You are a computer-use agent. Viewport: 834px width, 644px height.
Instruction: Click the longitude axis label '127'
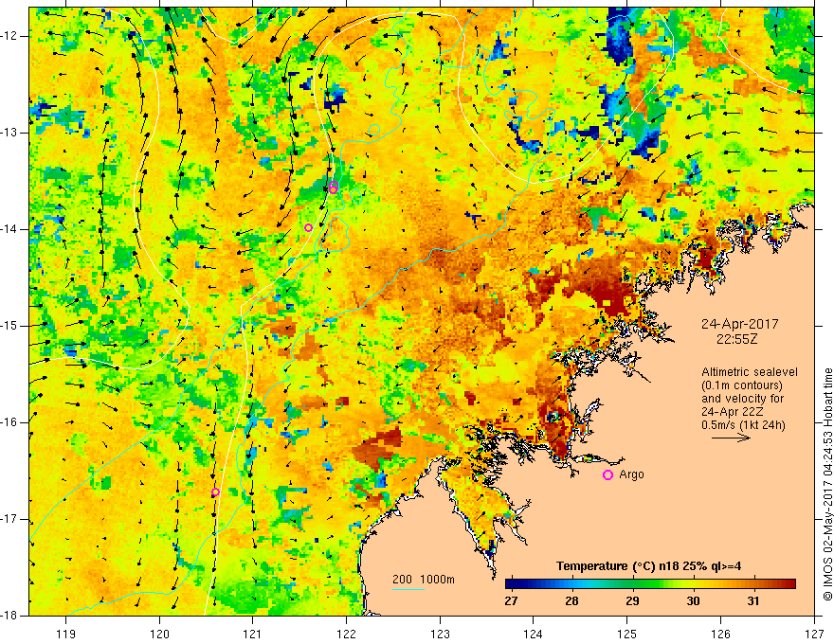(814, 634)
